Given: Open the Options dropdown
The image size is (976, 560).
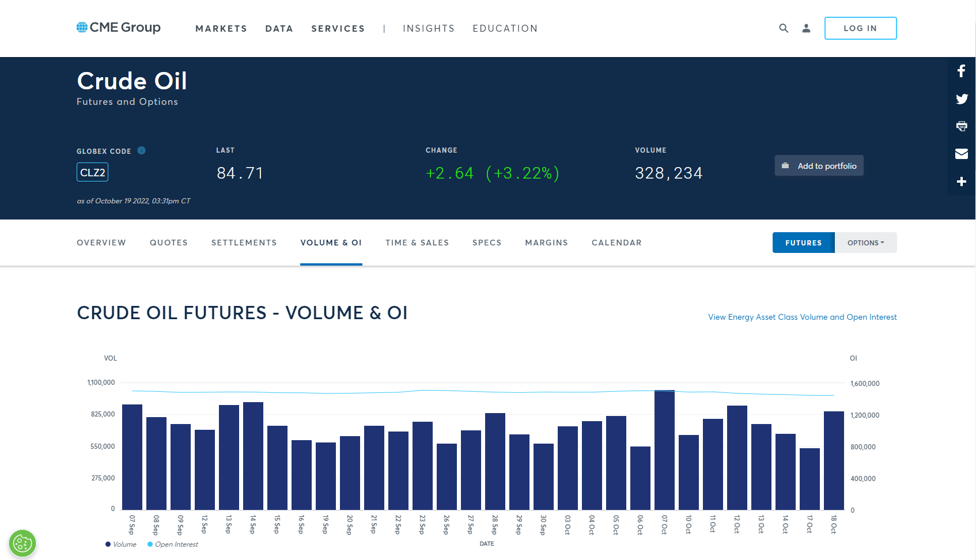Looking at the screenshot, I should (866, 243).
